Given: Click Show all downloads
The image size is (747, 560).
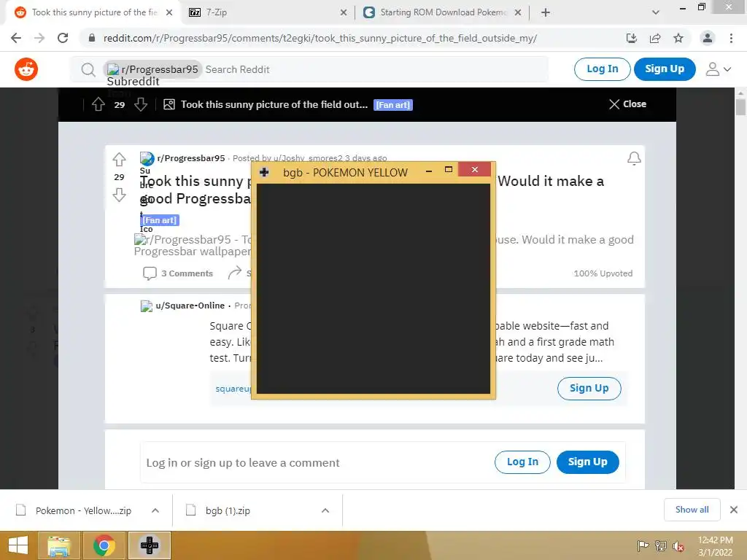Looking at the screenshot, I should 692,510.
